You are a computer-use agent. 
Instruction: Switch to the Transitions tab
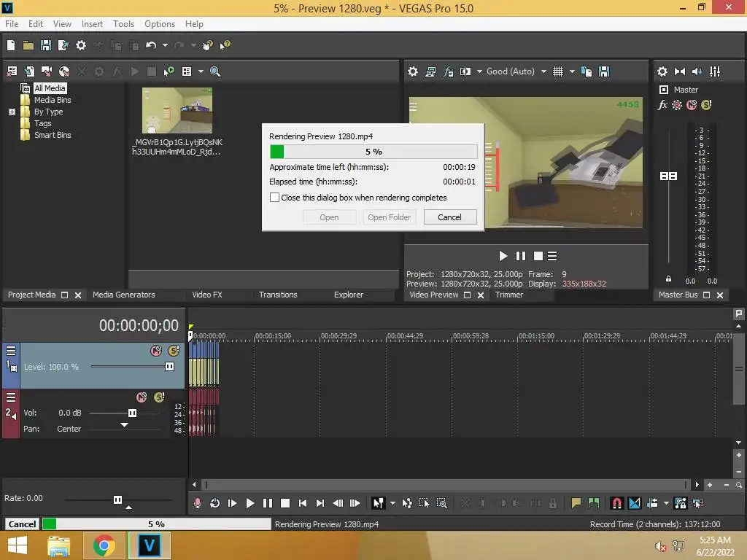[278, 295]
